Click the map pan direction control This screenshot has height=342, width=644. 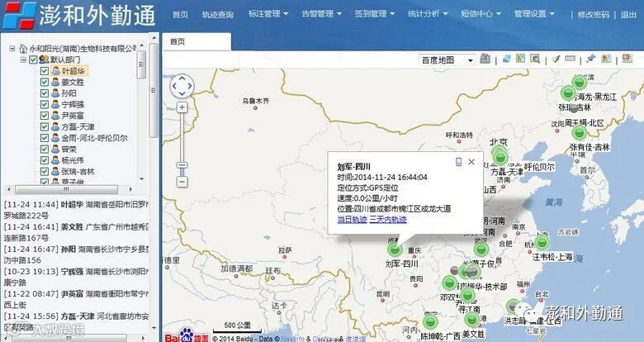coord(182,86)
